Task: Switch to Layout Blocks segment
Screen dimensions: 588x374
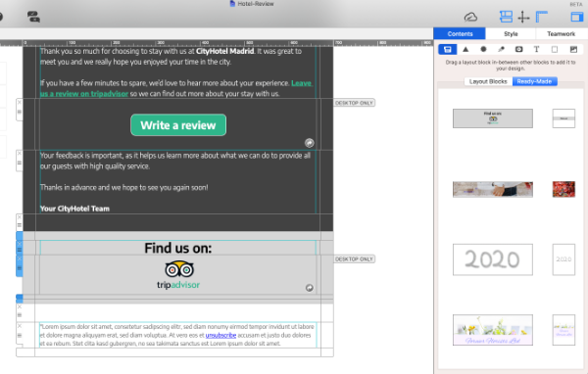Action: click(x=488, y=81)
